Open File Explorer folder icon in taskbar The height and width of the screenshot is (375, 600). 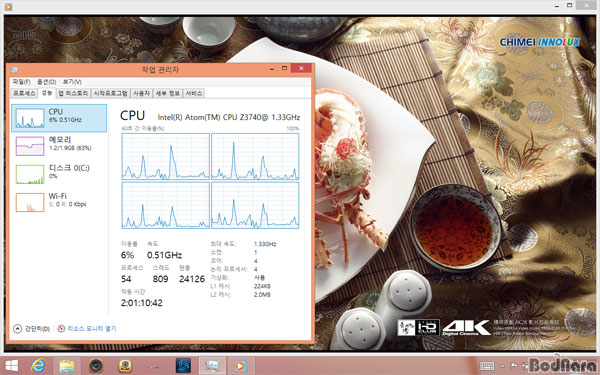(x=67, y=365)
